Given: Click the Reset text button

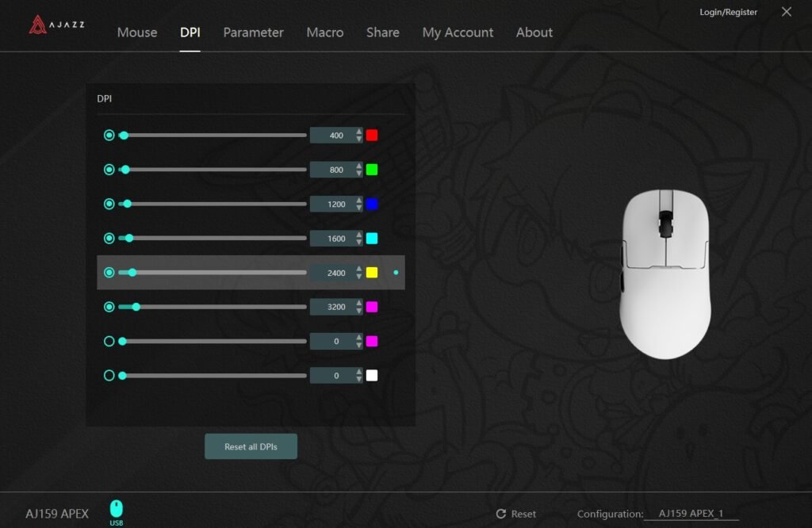Looking at the screenshot, I should click(x=523, y=514).
